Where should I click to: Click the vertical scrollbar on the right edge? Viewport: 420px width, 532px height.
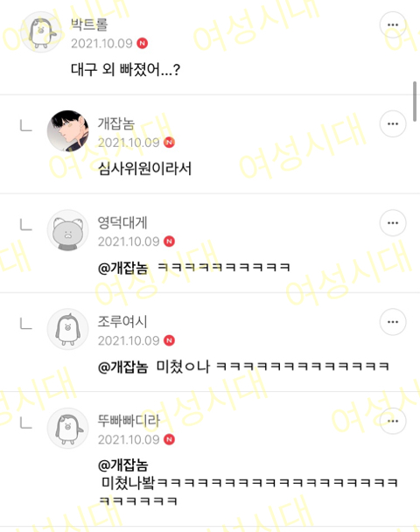[415, 101]
